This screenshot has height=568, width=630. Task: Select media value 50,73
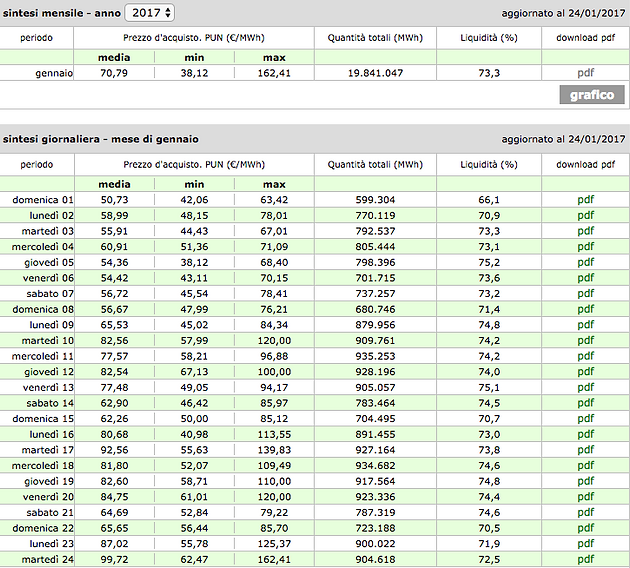[x=114, y=200]
